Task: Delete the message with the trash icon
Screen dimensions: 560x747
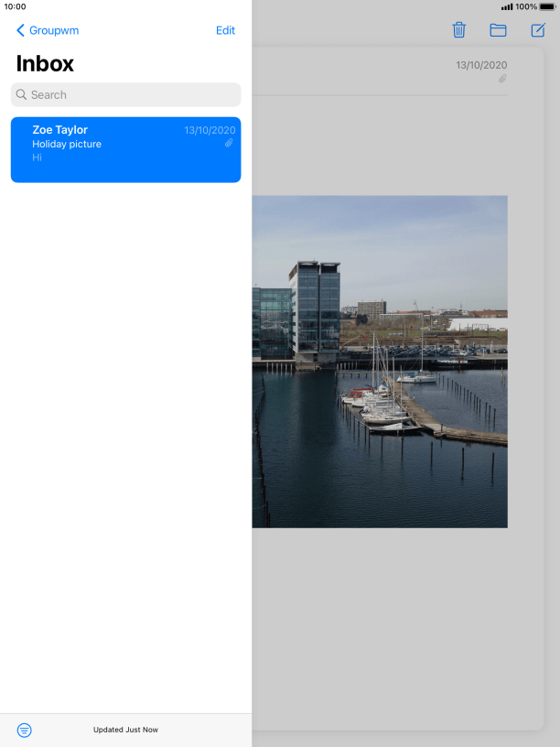Action: 459,30
